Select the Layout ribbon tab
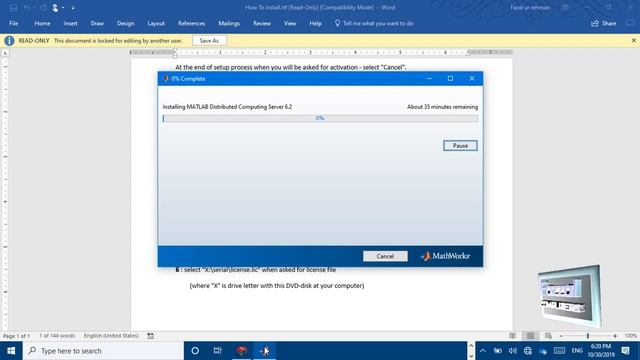The width and height of the screenshot is (640, 360). click(x=156, y=23)
